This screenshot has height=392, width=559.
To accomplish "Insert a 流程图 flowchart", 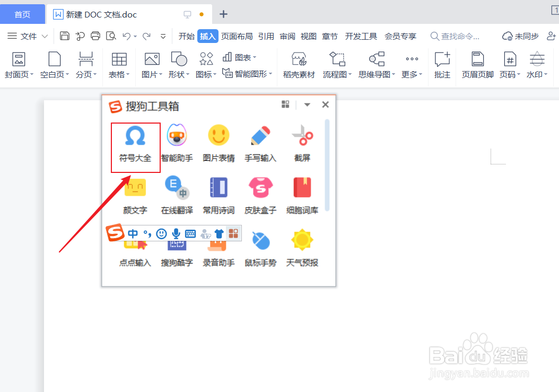I will click(335, 66).
